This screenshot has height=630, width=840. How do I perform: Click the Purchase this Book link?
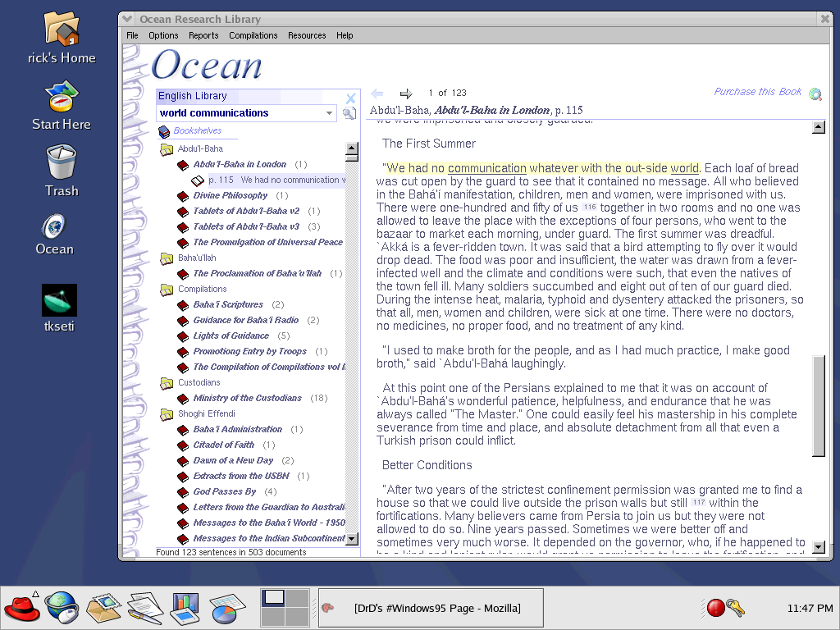[756, 92]
